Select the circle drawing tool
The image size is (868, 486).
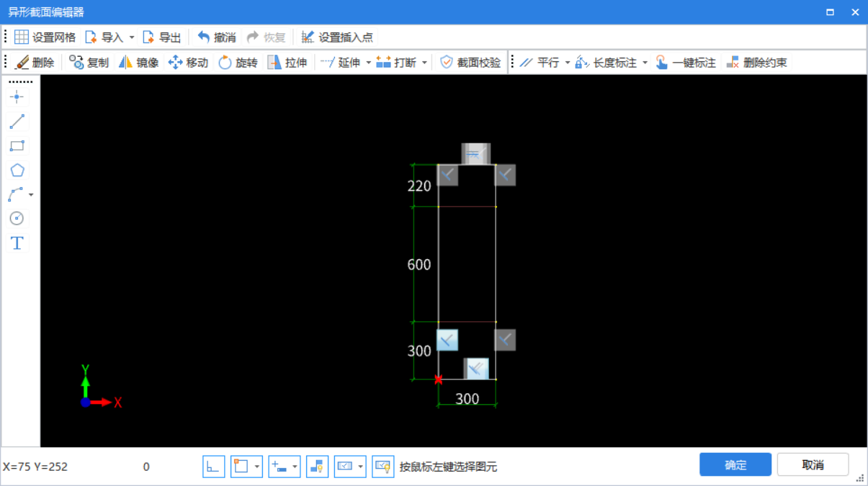pyautogui.click(x=17, y=218)
